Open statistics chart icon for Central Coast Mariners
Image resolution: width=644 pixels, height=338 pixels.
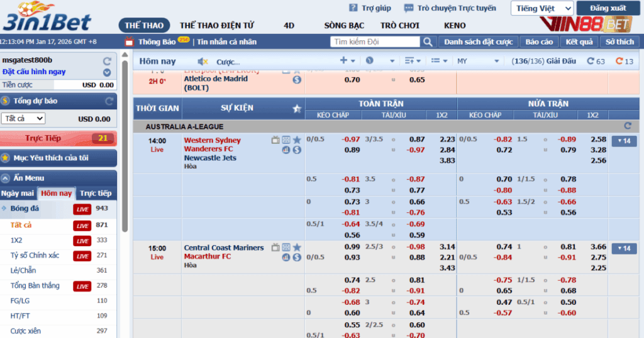pos(286,258)
